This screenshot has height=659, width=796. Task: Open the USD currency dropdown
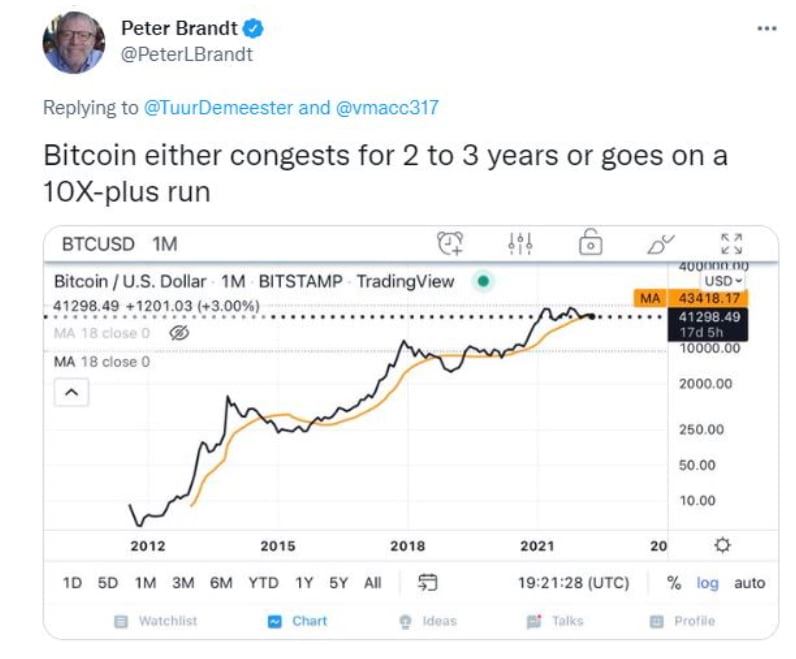click(x=723, y=281)
